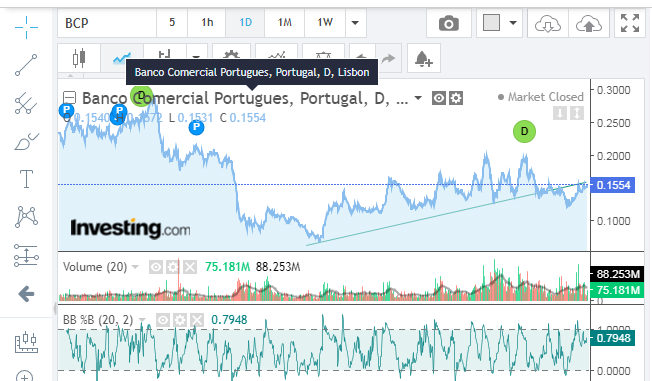The image size is (652, 381).
Task: Select the measure tool with candles icon
Action: (26, 342)
